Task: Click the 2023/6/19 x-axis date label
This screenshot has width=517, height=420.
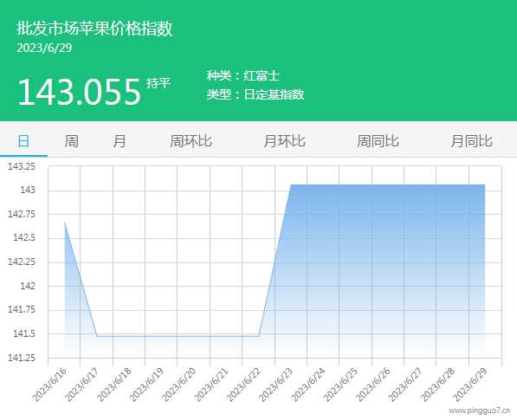Action: (146, 384)
